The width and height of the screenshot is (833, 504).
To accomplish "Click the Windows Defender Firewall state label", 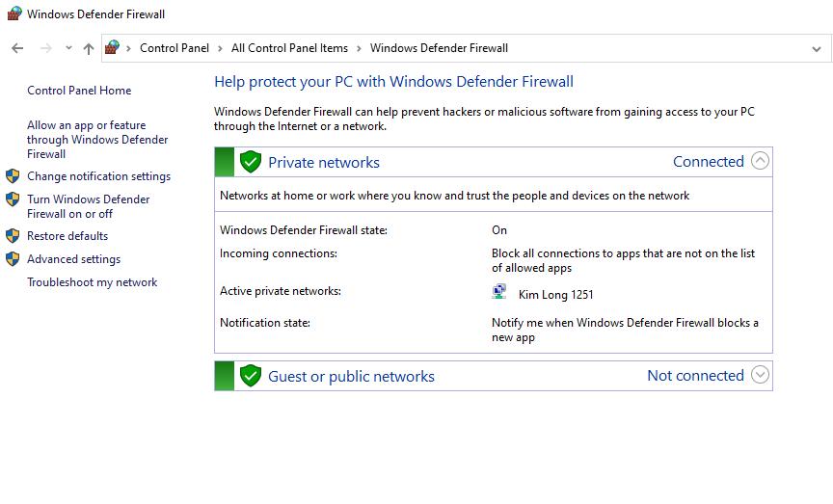I will tap(304, 230).
